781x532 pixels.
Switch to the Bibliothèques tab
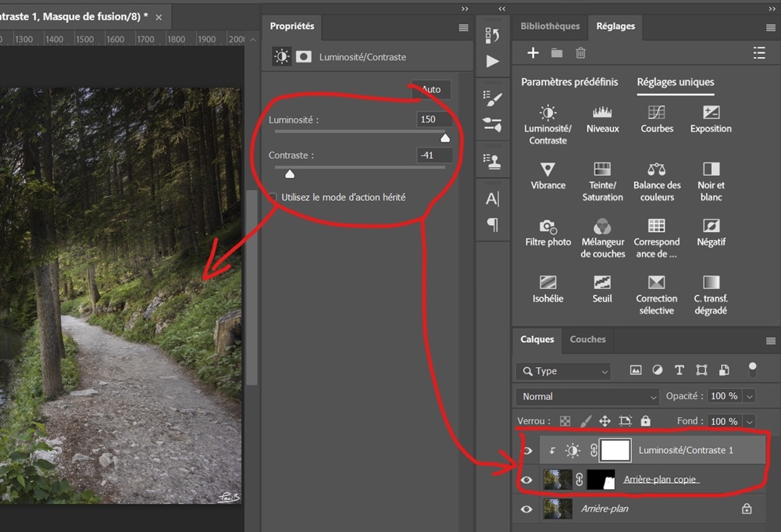[x=550, y=26]
